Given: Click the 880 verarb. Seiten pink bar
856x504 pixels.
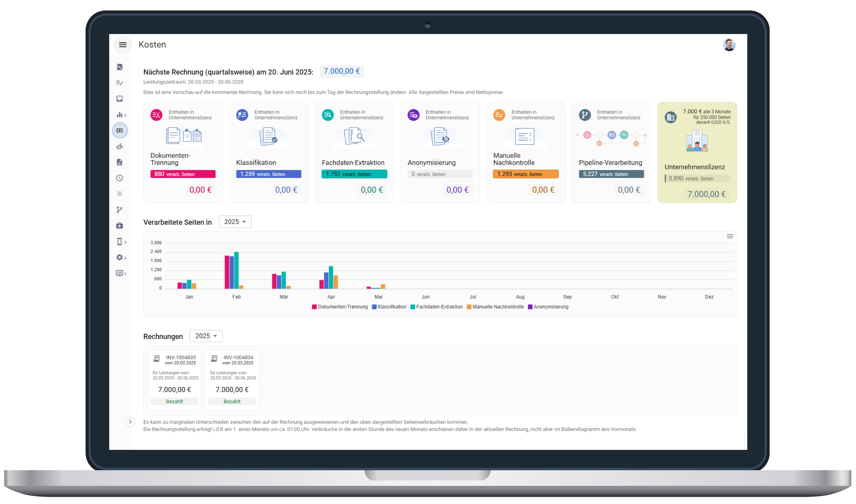Looking at the screenshot, I should (x=183, y=174).
